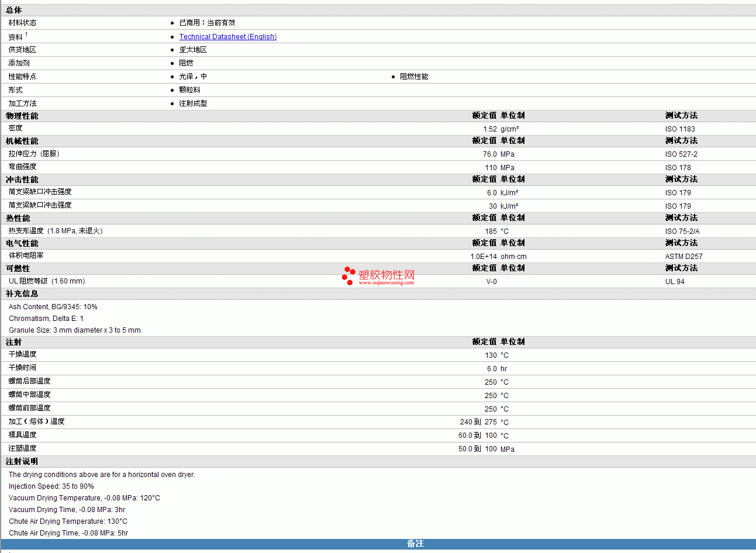This screenshot has width=756, height=553.
Task: Click the 冲击性能 section header
Action: pos(22,179)
